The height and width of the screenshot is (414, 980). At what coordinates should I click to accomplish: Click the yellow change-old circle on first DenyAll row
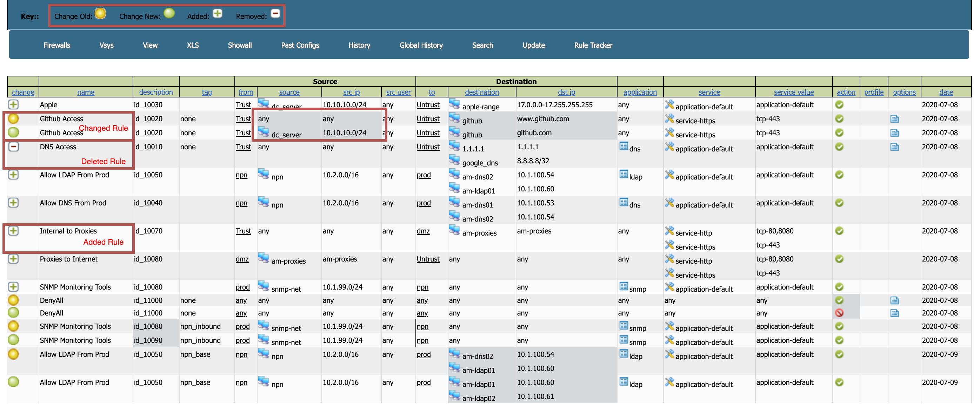coord(13,300)
